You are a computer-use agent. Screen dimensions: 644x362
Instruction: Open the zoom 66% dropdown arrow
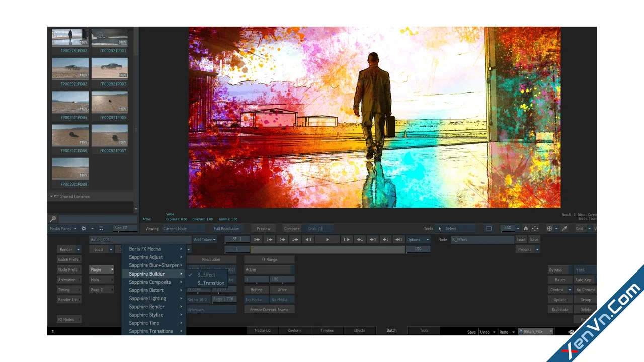pyautogui.click(x=518, y=229)
